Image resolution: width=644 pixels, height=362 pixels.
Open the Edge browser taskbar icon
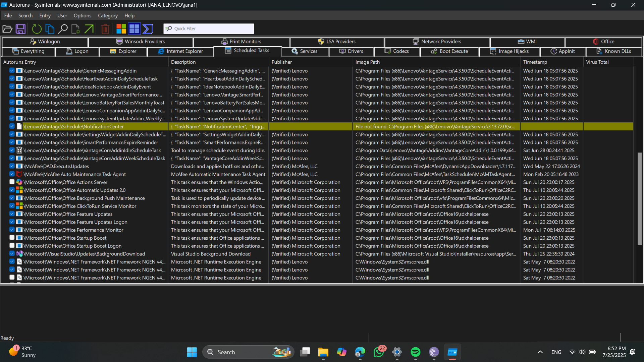click(x=360, y=352)
